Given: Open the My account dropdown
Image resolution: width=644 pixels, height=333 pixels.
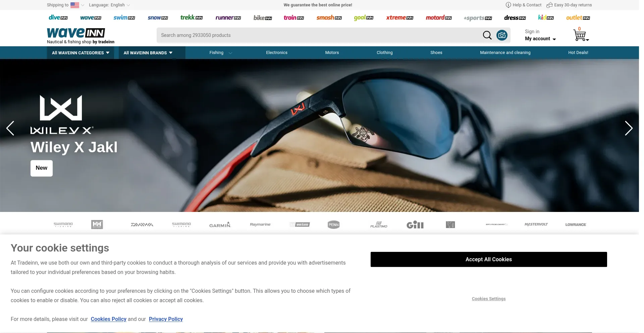Looking at the screenshot, I should pyautogui.click(x=540, y=39).
